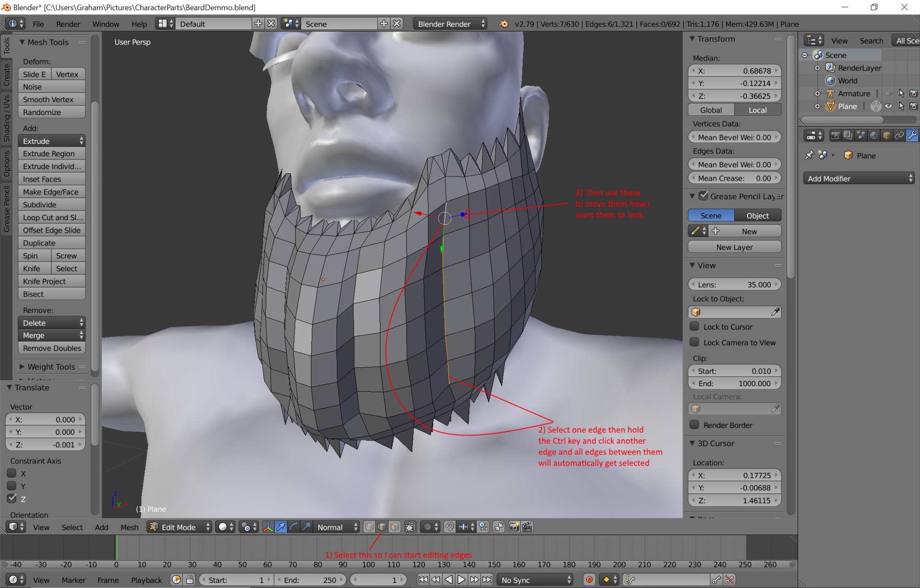Switch to the Shading / UVs tab

(7, 119)
